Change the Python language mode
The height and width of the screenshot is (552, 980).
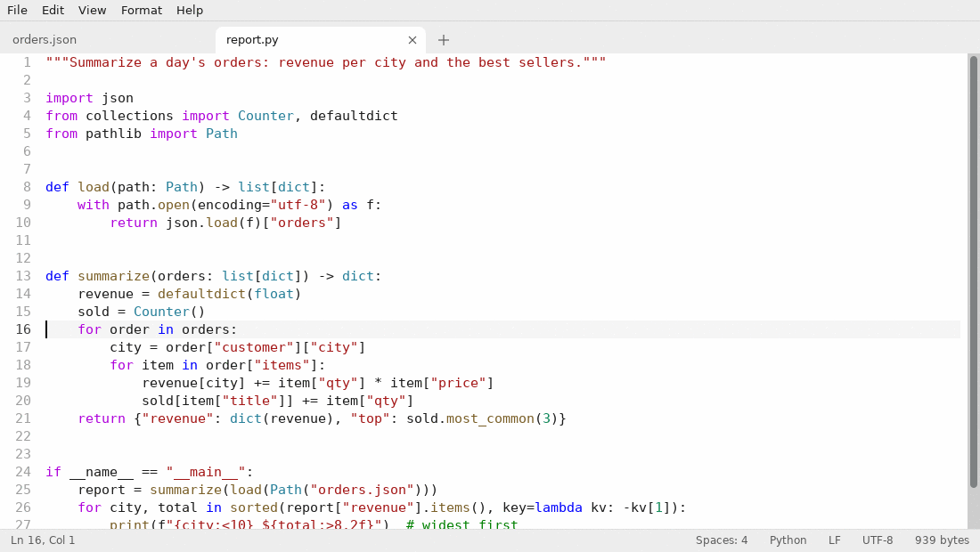click(788, 540)
